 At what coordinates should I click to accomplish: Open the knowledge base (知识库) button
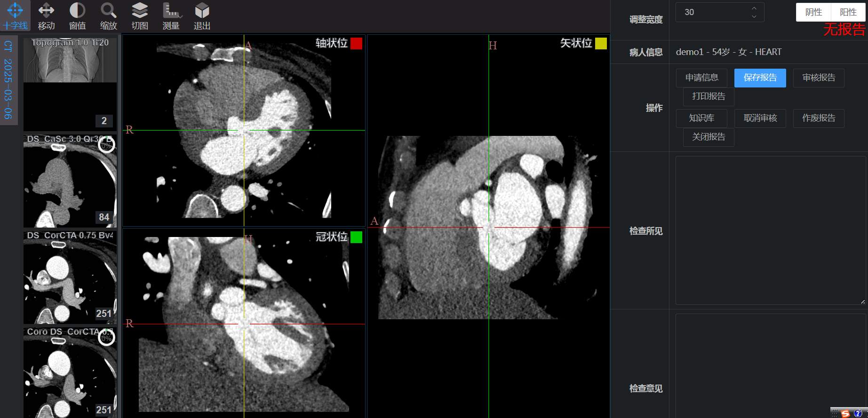pos(701,118)
